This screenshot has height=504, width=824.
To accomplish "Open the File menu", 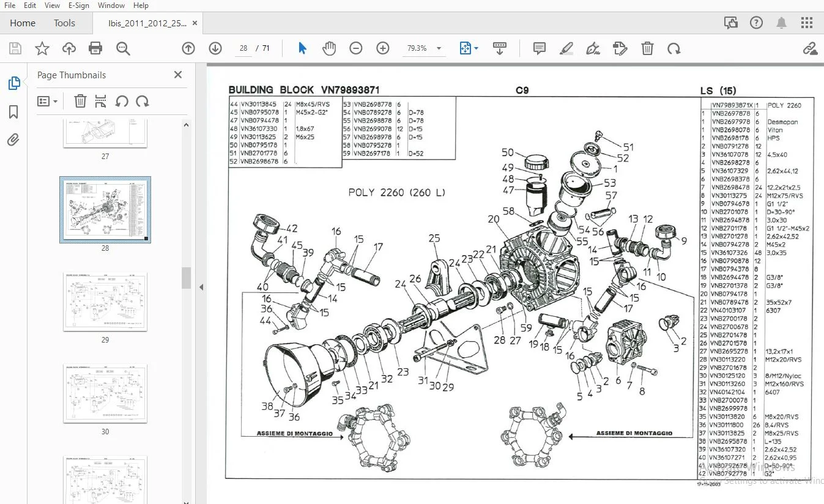I will [x=10, y=6].
